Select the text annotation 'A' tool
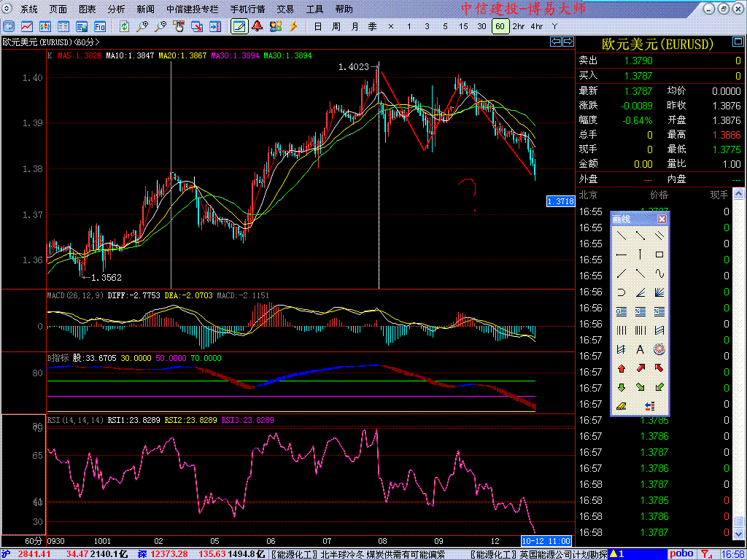747x560 pixels. click(x=640, y=349)
